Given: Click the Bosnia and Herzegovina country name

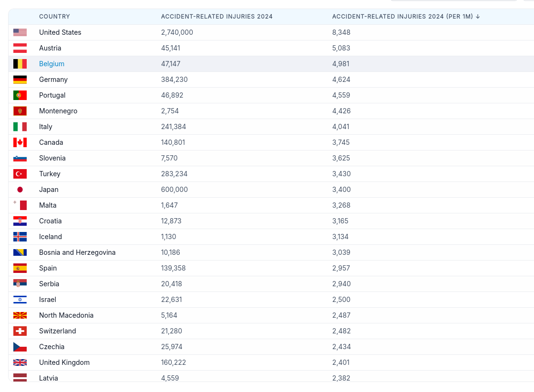Looking at the screenshot, I should pos(77,252).
